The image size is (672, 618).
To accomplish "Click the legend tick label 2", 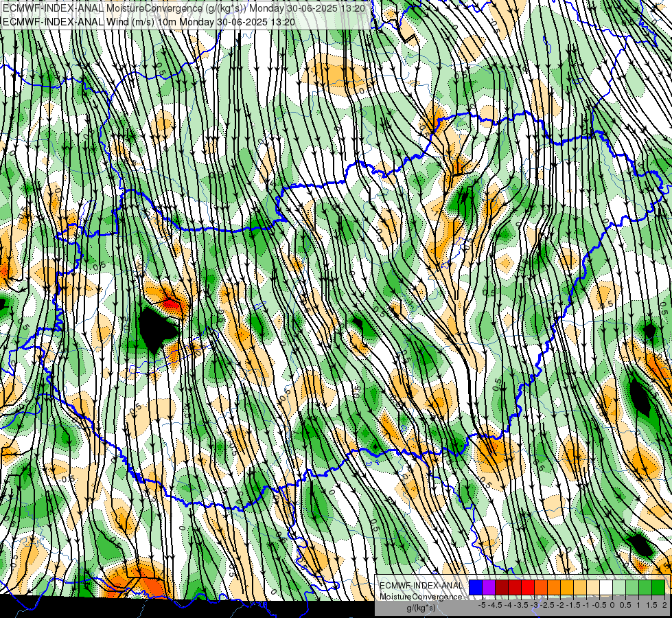I will pos(664,605).
